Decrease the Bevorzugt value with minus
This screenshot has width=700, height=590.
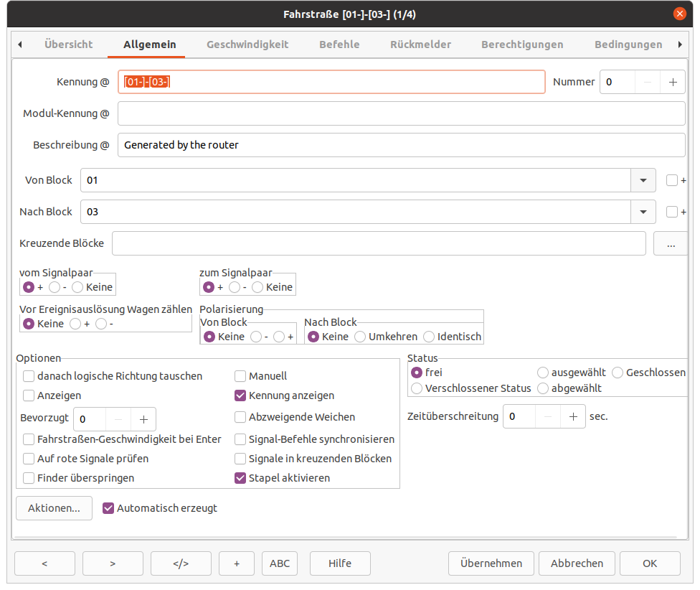pos(118,419)
